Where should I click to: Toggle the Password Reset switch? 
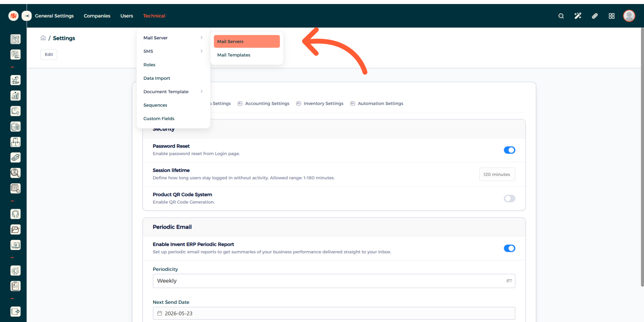(509, 150)
